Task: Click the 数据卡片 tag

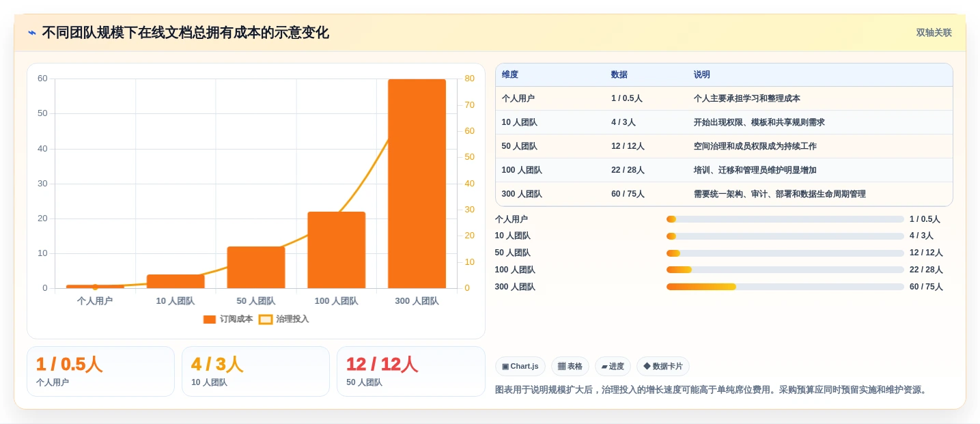Action: coord(663,367)
